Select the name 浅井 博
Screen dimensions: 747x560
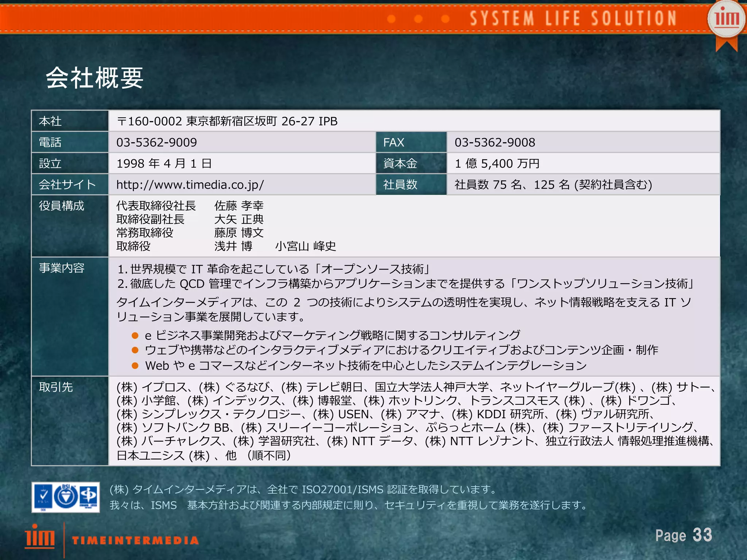(x=233, y=246)
